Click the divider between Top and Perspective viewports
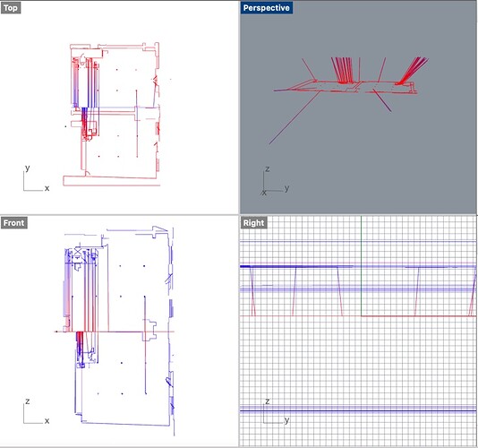The image size is (478, 448). pyautogui.click(x=239, y=107)
